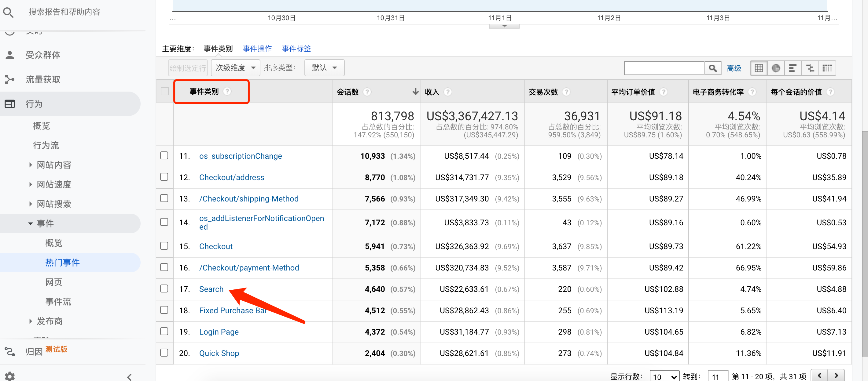Screen dimensions: 868x381
Task: Click the table search input field
Action: coord(664,68)
